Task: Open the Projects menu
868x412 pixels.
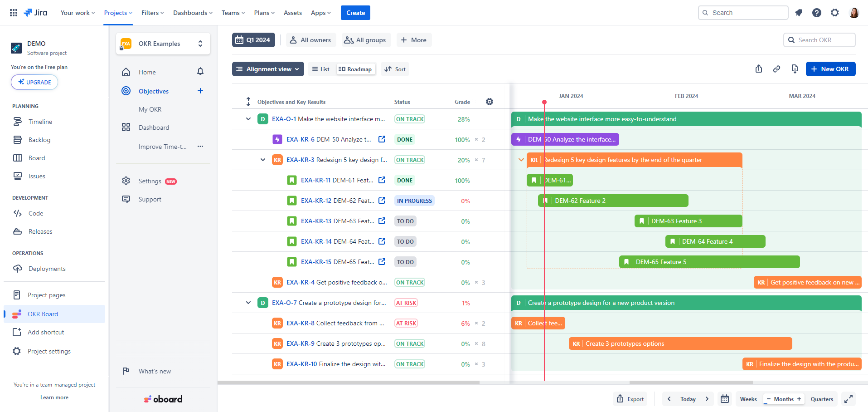Action: pyautogui.click(x=118, y=13)
